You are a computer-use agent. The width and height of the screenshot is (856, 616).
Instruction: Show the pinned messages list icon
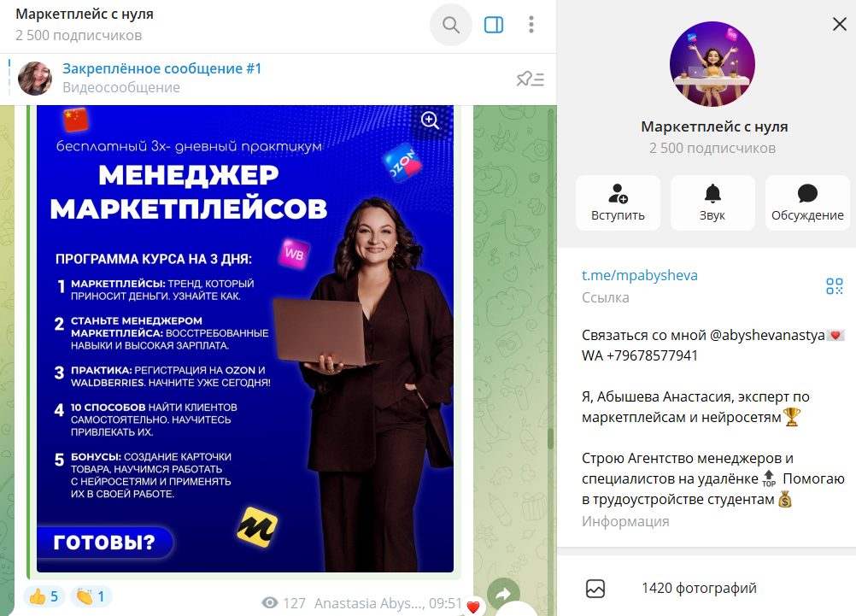[x=530, y=79]
